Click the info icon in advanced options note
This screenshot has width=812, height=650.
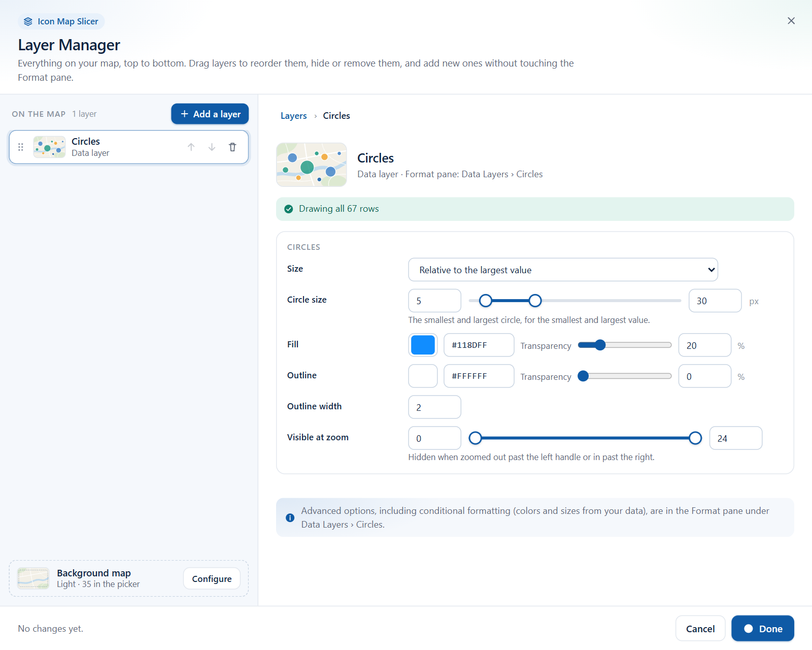click(290, 518)
